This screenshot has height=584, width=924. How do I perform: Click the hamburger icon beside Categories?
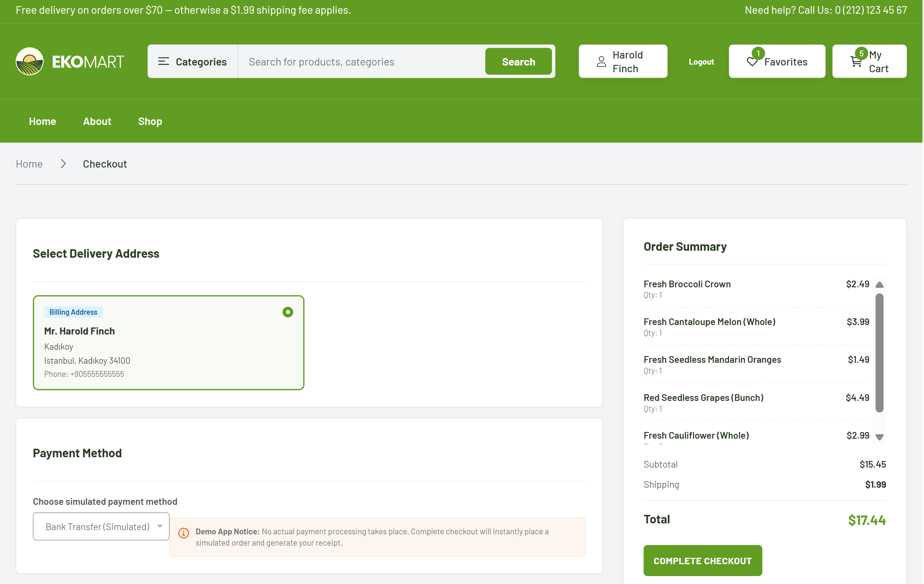pos(163,62)
